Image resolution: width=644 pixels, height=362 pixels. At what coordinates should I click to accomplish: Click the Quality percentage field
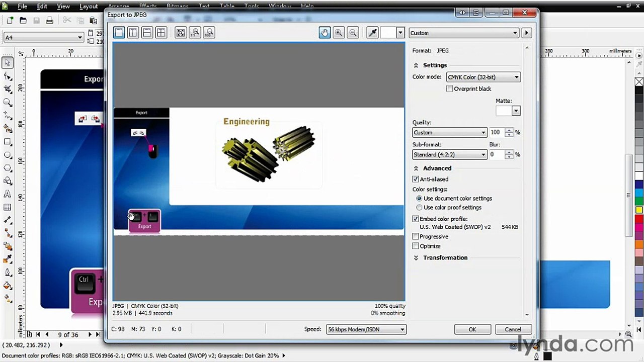click(x=496, y=132)
